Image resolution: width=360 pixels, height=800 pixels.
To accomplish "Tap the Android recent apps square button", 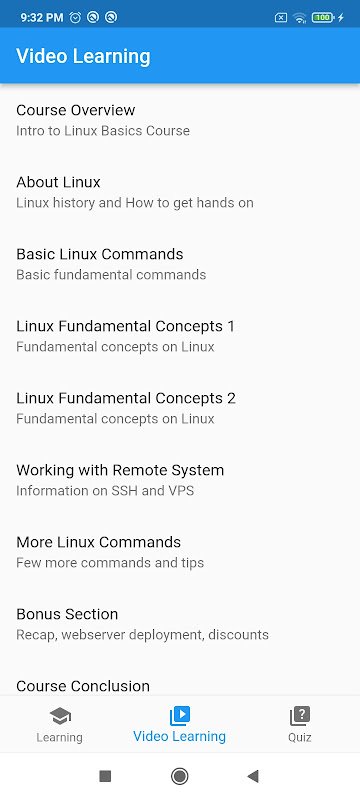I will coord(105,776).
